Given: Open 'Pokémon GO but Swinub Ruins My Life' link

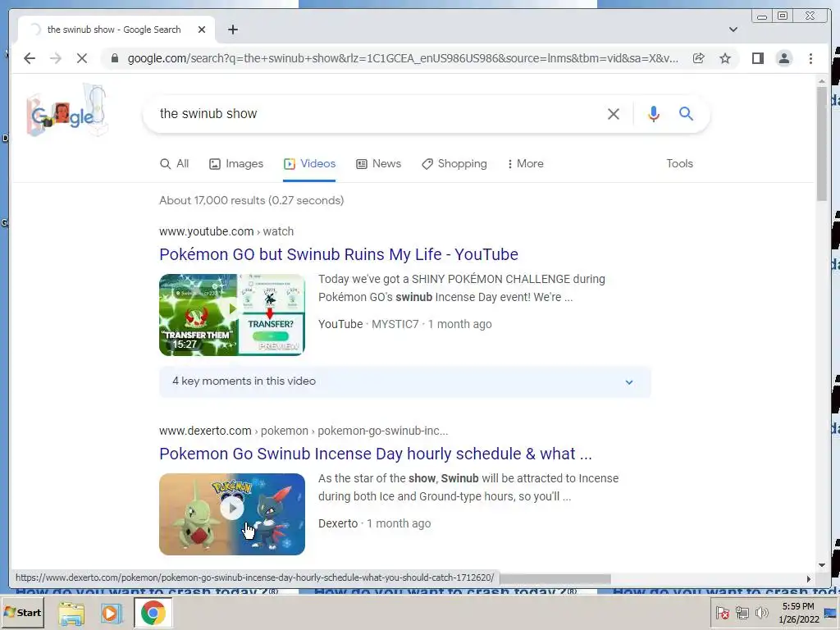Looking at the screenshot, I should tap(339, 254).
